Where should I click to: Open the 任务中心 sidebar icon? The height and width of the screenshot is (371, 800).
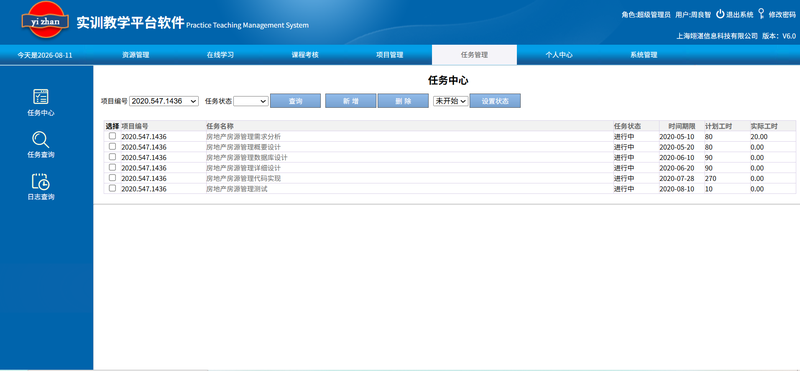pos(41,96)
